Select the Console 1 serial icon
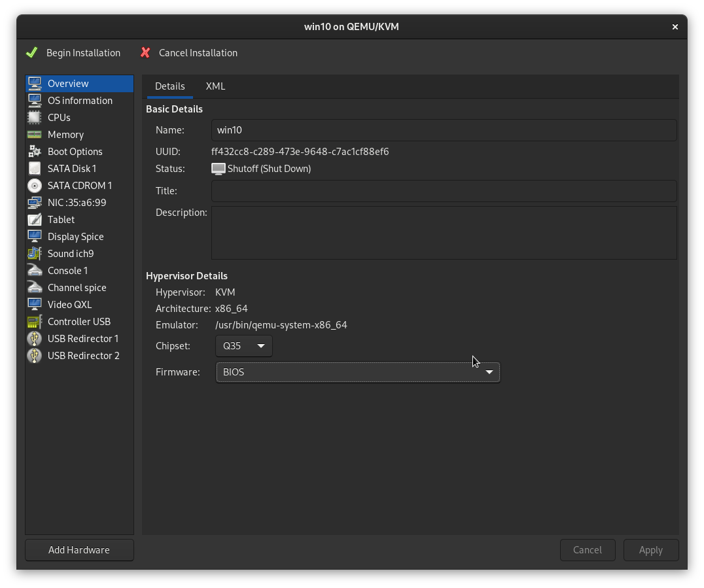Image resolution: width=704 pixels, height=588 pixels. pos(35,271)
